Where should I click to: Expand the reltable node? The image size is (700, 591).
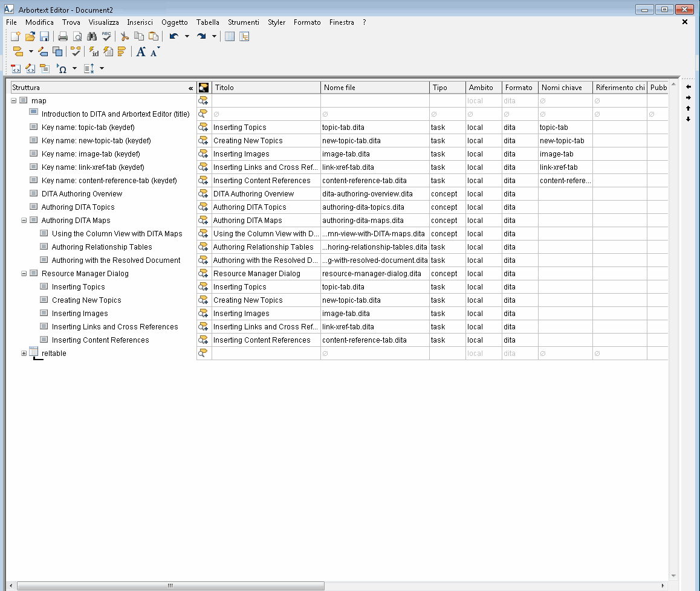point(24,354)
